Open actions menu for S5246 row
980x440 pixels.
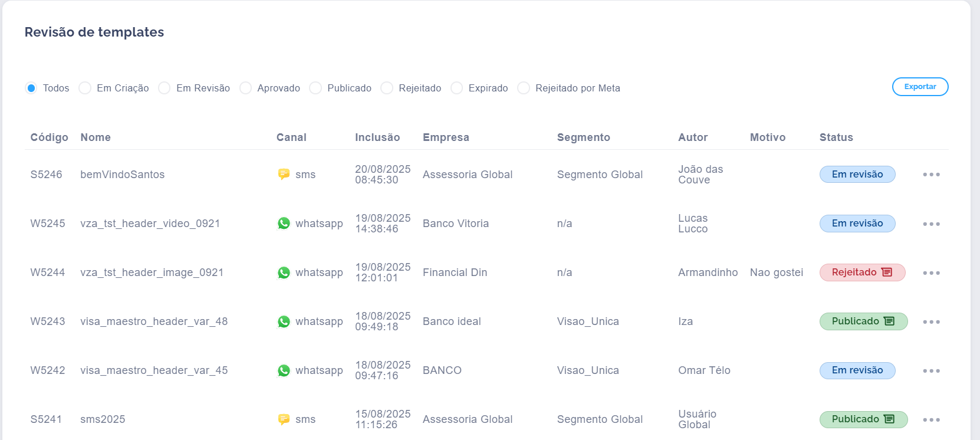pos(931,175)
